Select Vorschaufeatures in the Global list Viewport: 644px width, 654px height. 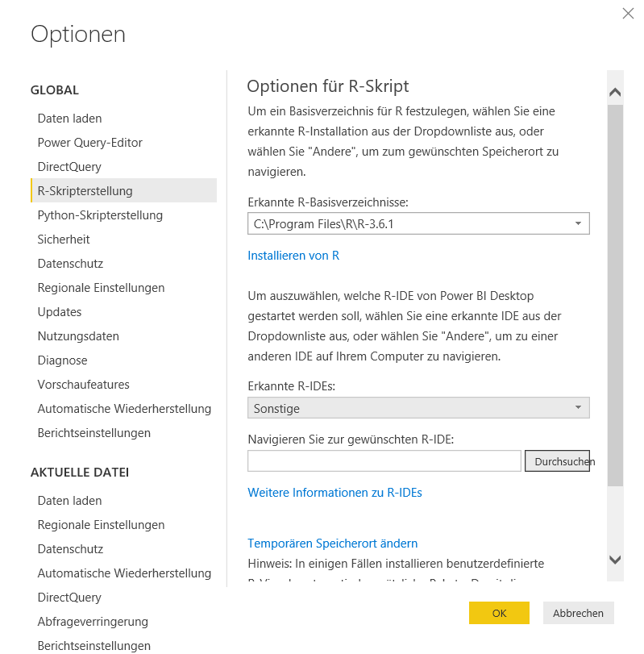83,385
